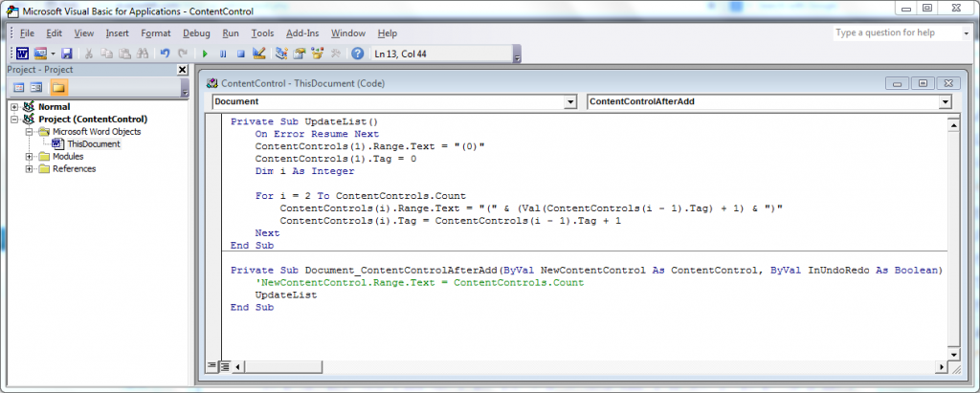Viewport: 980px width, 393px height.
Task: Open the Debug menu
Action: point(196,33)
